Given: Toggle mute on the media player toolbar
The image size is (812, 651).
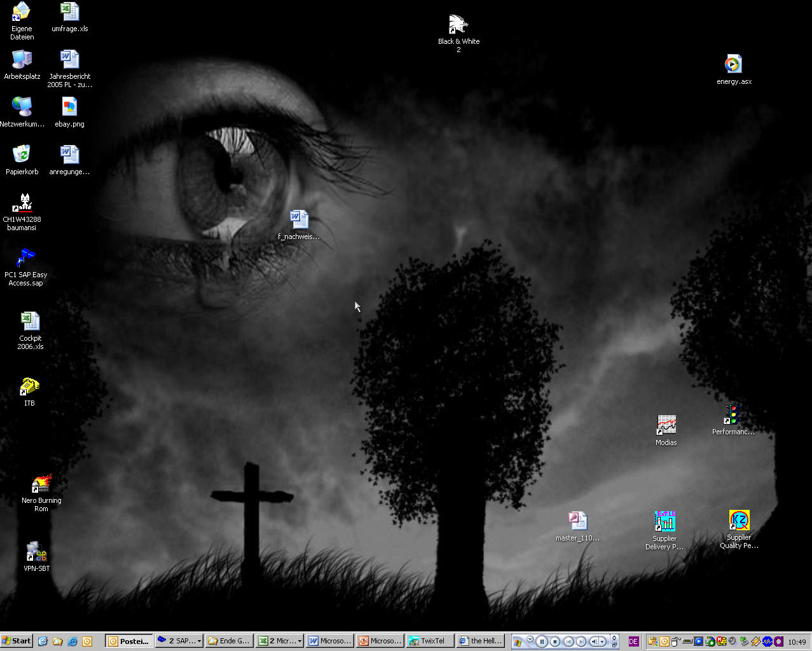Looking at the screenshot, I should [x=594, y=641].
